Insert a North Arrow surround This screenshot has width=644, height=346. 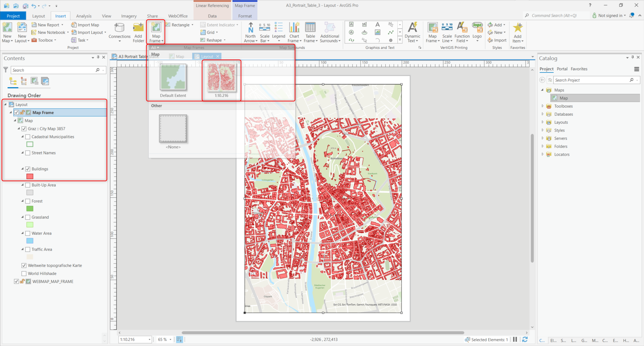(x=250, y=32)
